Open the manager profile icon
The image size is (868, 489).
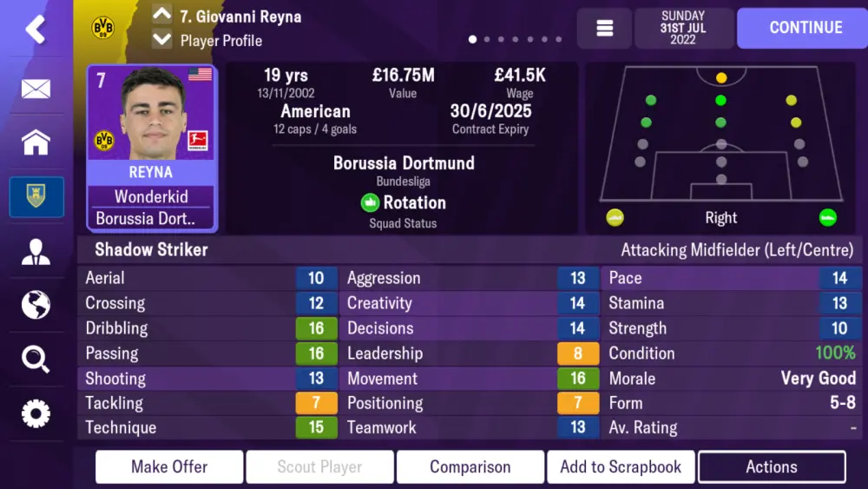(36, 251)
